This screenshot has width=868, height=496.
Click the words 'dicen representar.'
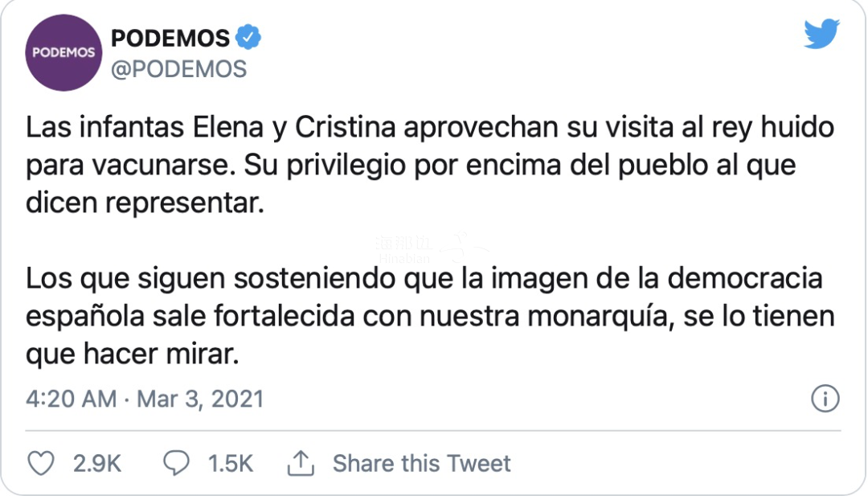pyautogui.click(x=145, y=203)
